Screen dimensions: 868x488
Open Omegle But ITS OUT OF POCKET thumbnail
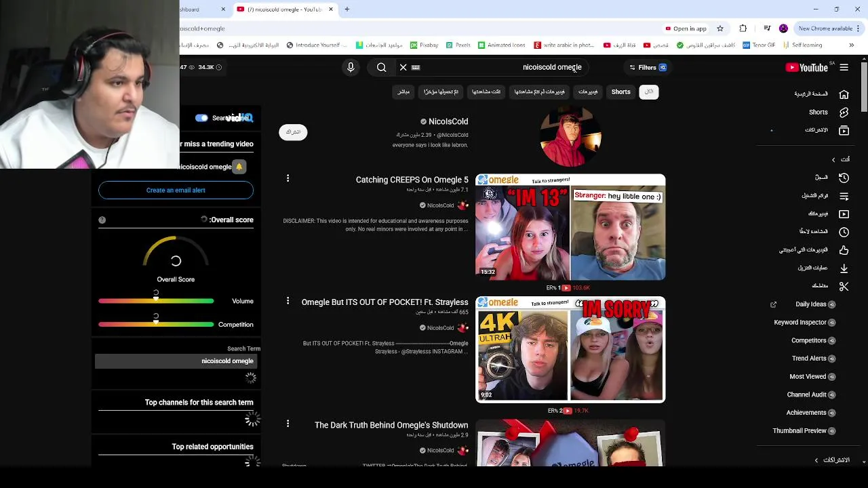[570, 350]
